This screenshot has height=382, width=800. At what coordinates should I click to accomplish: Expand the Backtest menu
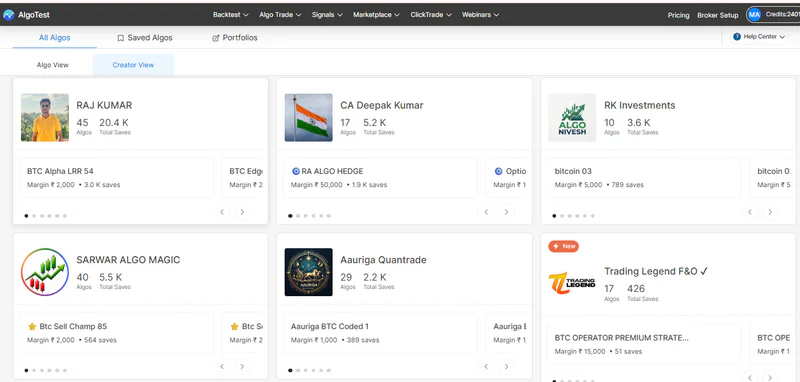pos(231,15)
